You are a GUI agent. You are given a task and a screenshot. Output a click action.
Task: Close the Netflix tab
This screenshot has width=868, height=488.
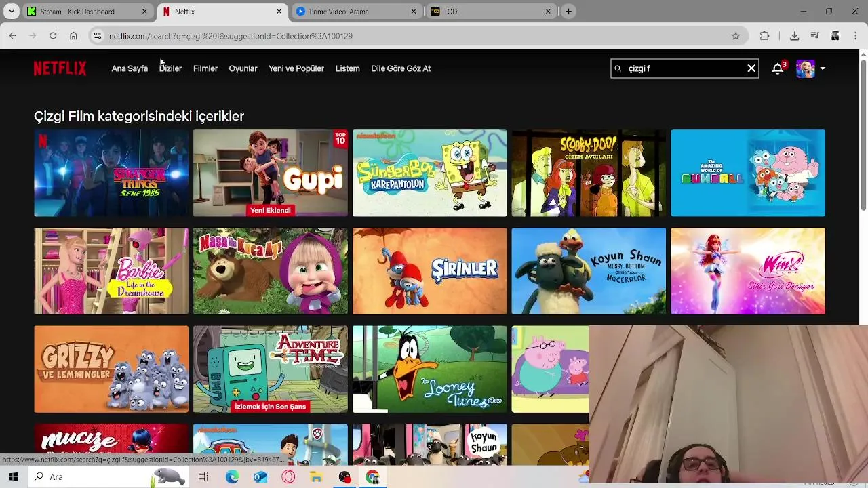pyautogui.click(x=279, y=12)
